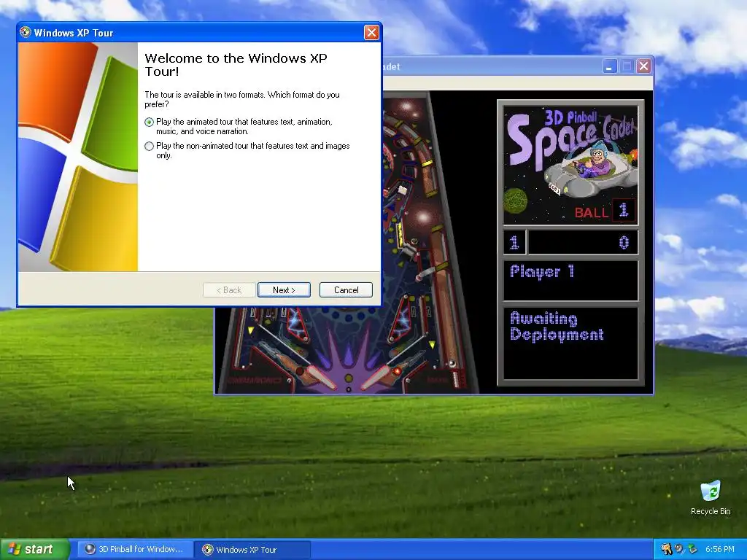This screenshot has height=560, width=747.
Task: Click the score display showing 0
Action: (x=583, y=243)
